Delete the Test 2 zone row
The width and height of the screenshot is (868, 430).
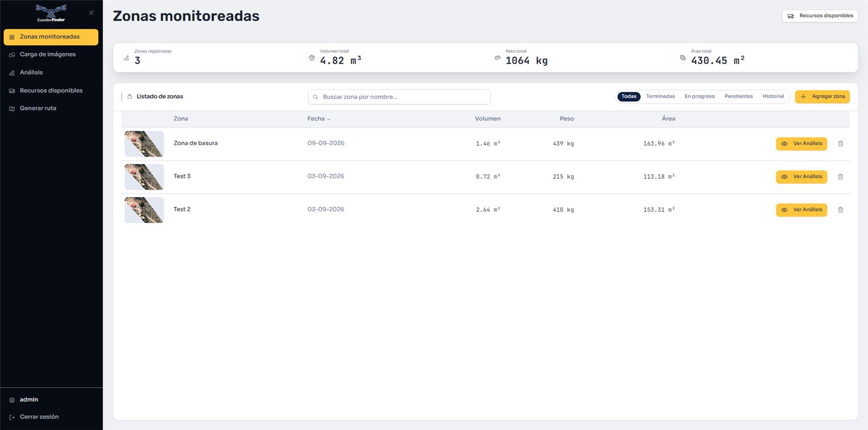(840, 210)
